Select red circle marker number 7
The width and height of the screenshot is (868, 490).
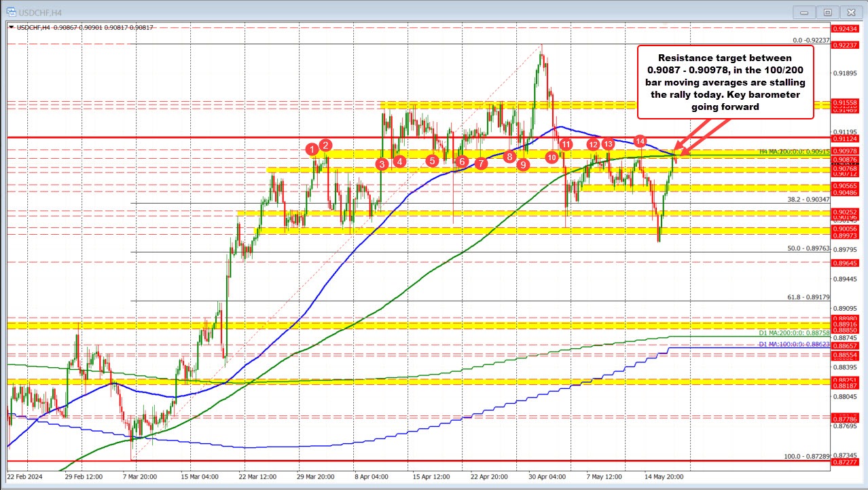[481, 163]
